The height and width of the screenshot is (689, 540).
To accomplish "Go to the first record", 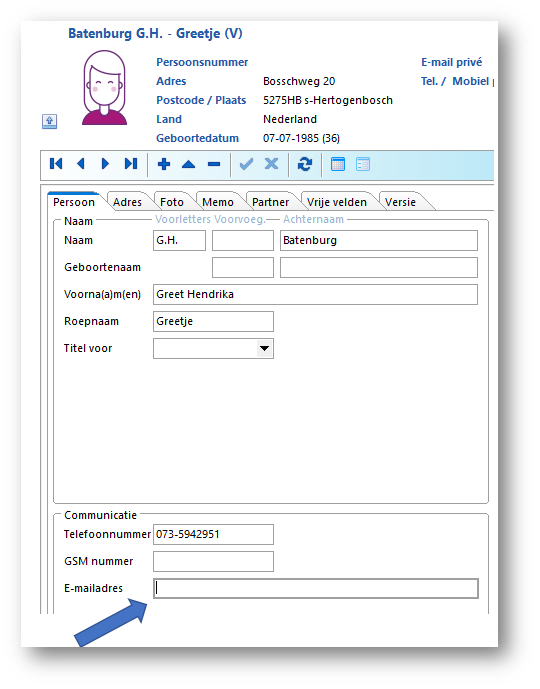I will [x=56, y=164].
